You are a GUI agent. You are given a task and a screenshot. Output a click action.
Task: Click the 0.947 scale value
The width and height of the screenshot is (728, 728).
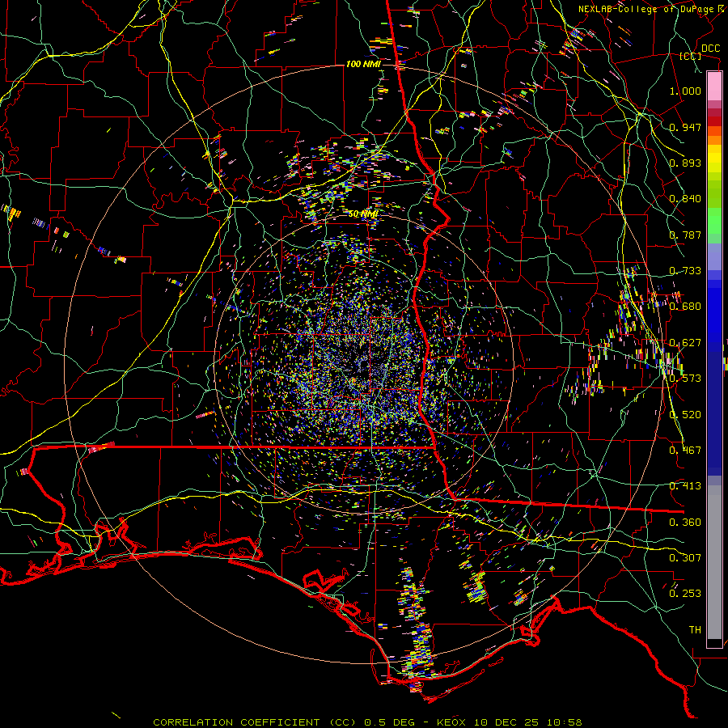[685, 127]
